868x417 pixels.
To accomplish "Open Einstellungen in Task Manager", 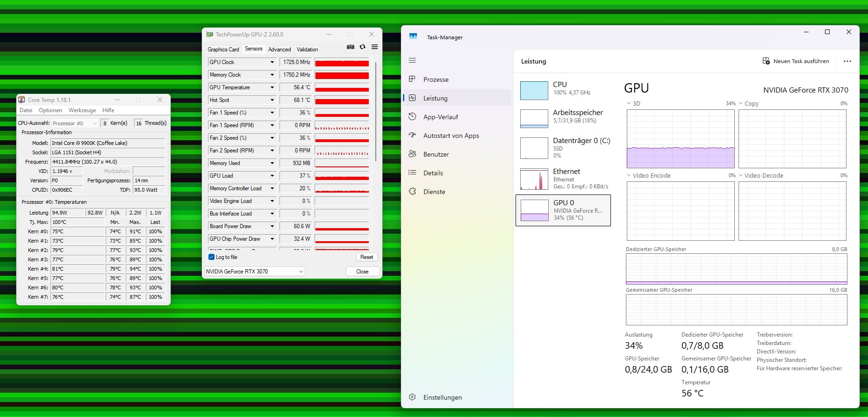I will point(457,397).
